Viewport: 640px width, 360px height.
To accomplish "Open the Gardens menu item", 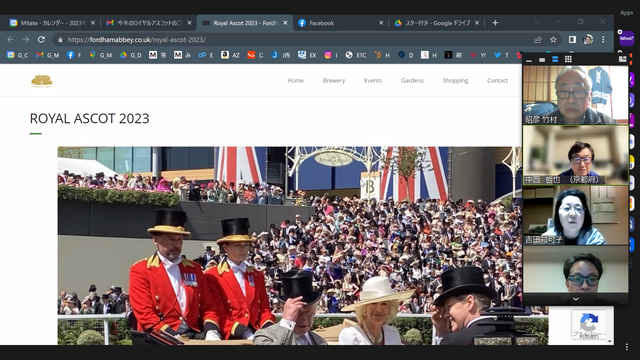I will (x=412, y=80).
